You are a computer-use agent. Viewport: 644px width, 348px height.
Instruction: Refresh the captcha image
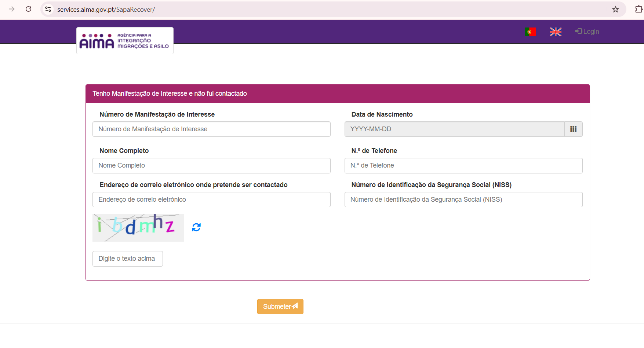click(x=196, y=227)
